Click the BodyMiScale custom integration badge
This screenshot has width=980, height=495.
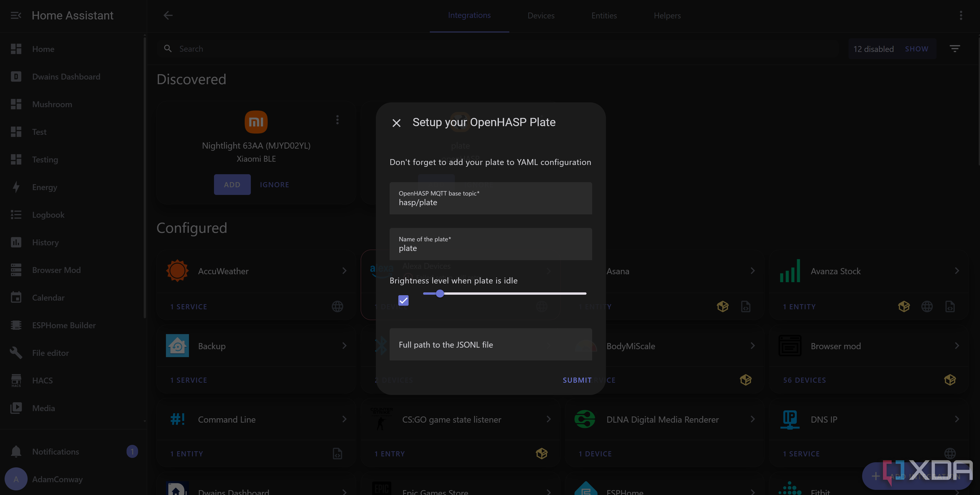click(x=746, y=380)
